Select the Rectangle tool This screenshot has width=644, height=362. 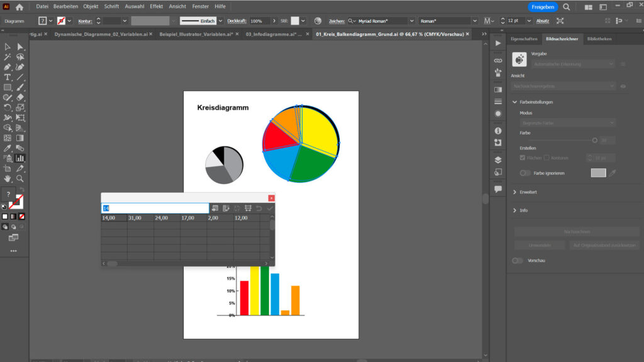pos(8,87)
